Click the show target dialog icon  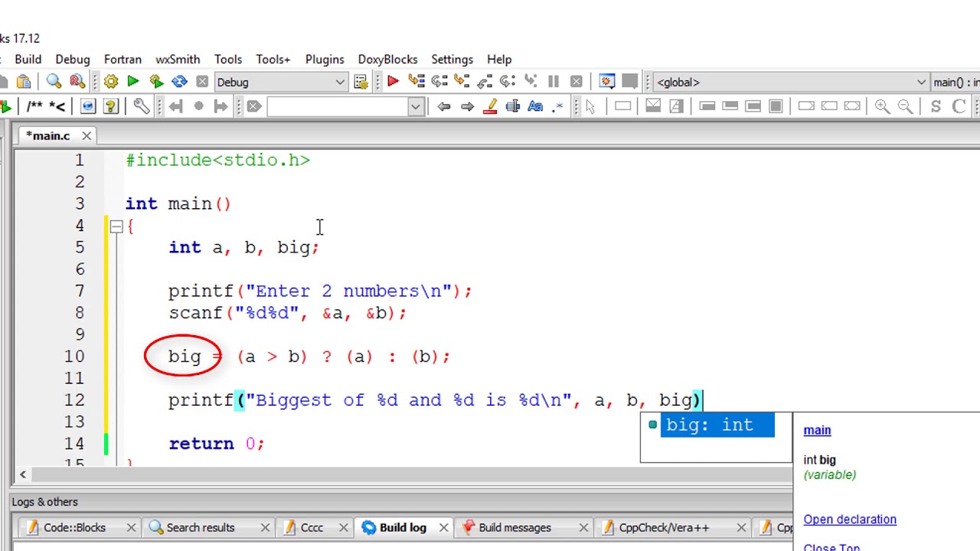(361, 82)
